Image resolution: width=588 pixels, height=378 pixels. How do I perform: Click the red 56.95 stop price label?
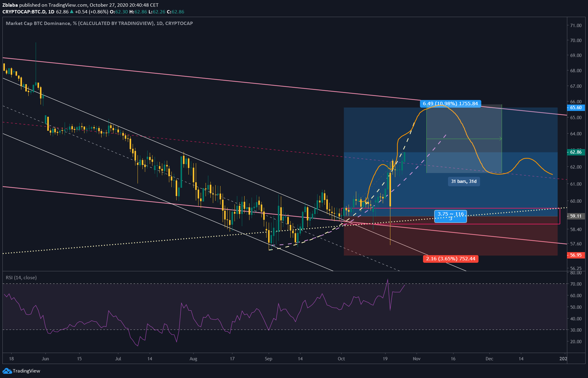point(576,255)
